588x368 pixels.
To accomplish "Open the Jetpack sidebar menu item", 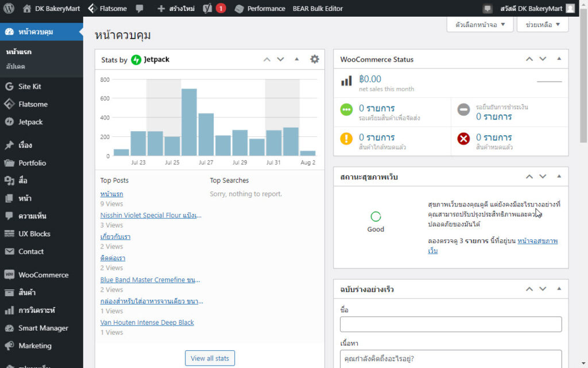I will (x=30, y=122).
